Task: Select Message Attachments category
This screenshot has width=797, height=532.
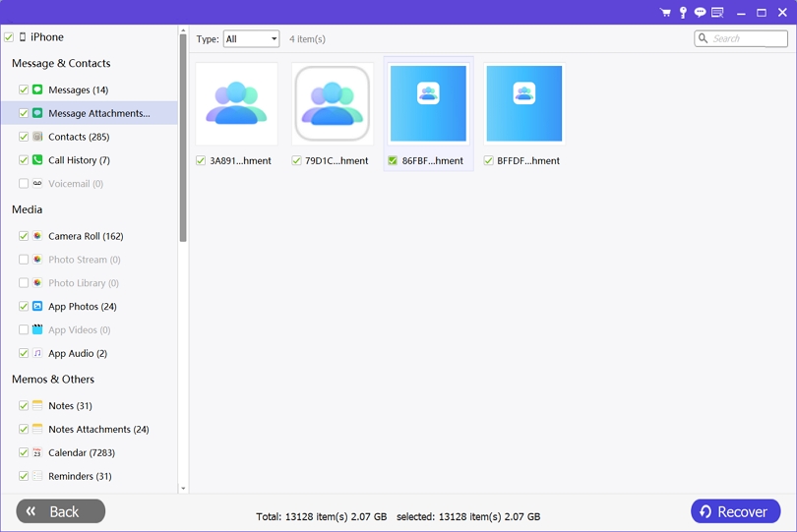Action: 98,113
